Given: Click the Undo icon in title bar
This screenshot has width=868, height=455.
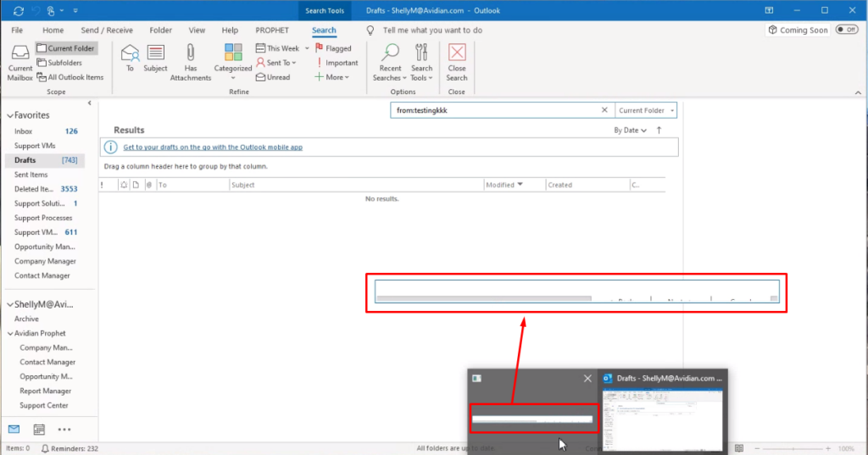Looking at the screenshot, I should tap(36, 10).
